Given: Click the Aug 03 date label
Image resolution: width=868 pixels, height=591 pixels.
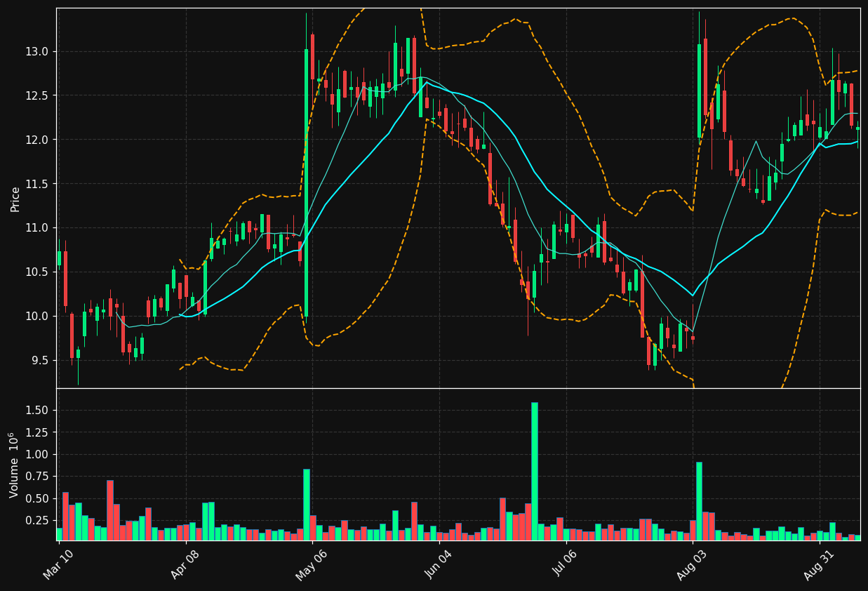Looking at the screenshot, I should coord(693,564).
